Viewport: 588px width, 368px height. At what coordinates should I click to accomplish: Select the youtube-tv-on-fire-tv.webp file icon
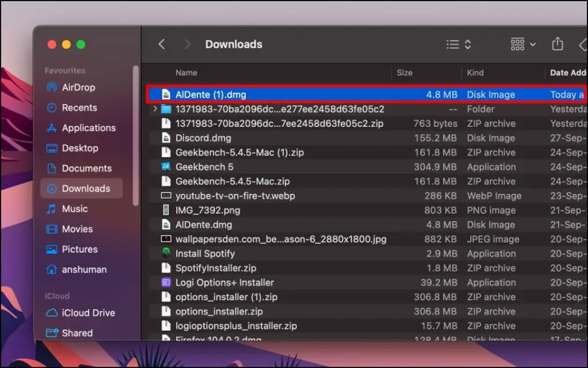[x=166, y=196]
